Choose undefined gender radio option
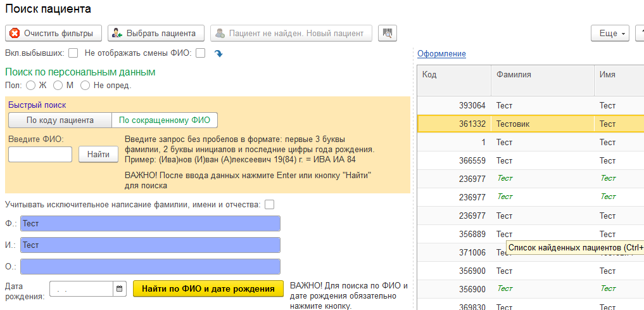Viewport: 644px width, 310px height. (x=85, y=85)
